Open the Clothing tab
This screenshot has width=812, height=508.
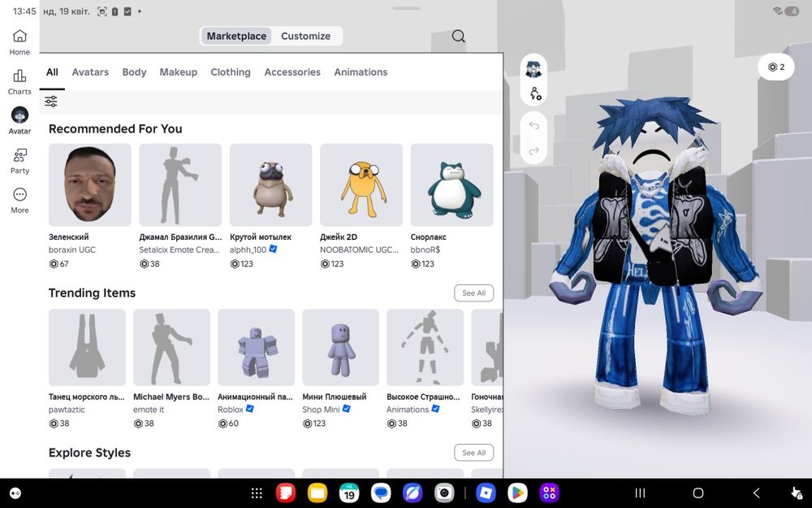click(231, 72)
